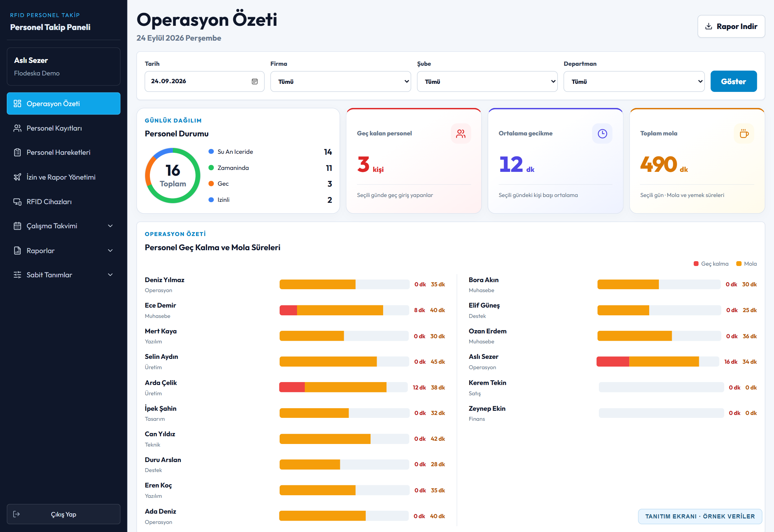Open the Şube dropdown
The width and height of the screenshot is (774, 532).
pos(487,81)
